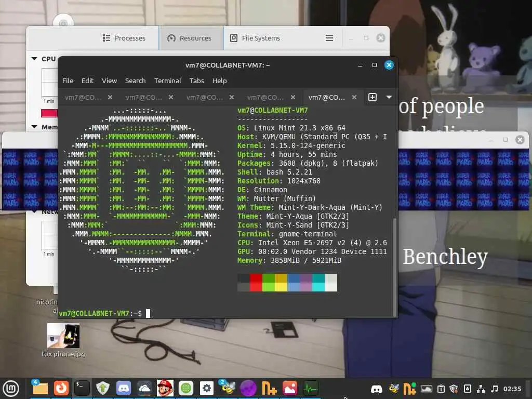Screen dimensions: 532x399
Task: Open the Linux Mint start menu
Action: (11, 388)
